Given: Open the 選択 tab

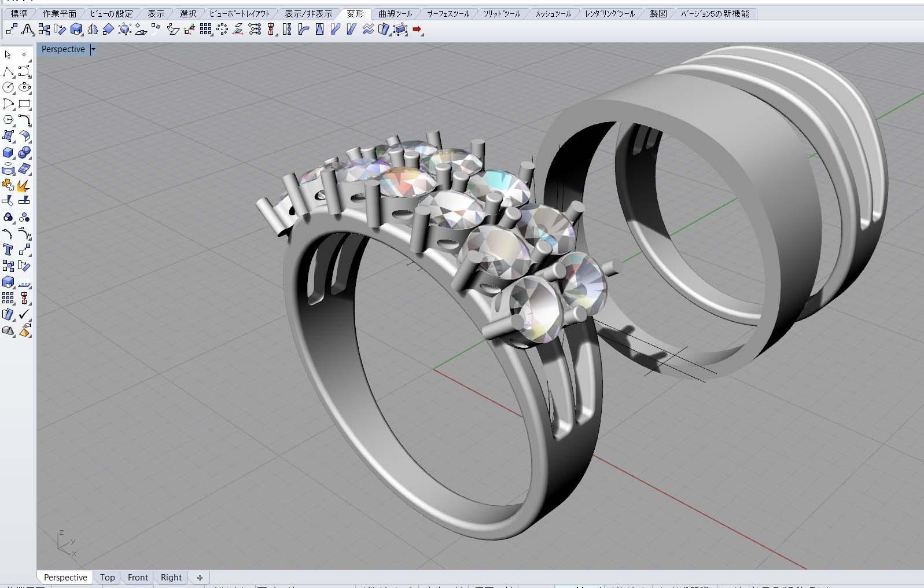Looking at the screenshot, I should [x=187, y=13].
